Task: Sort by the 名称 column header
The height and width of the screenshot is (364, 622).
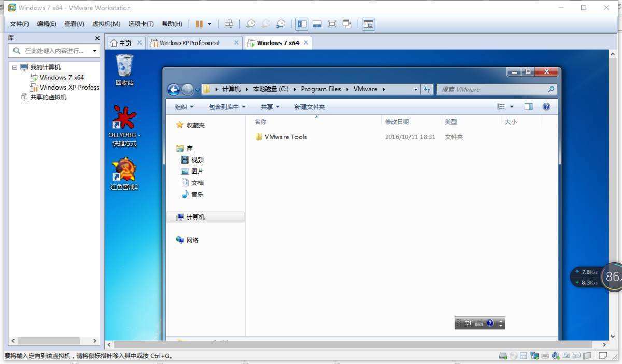Action: click(x=260, y=122)
